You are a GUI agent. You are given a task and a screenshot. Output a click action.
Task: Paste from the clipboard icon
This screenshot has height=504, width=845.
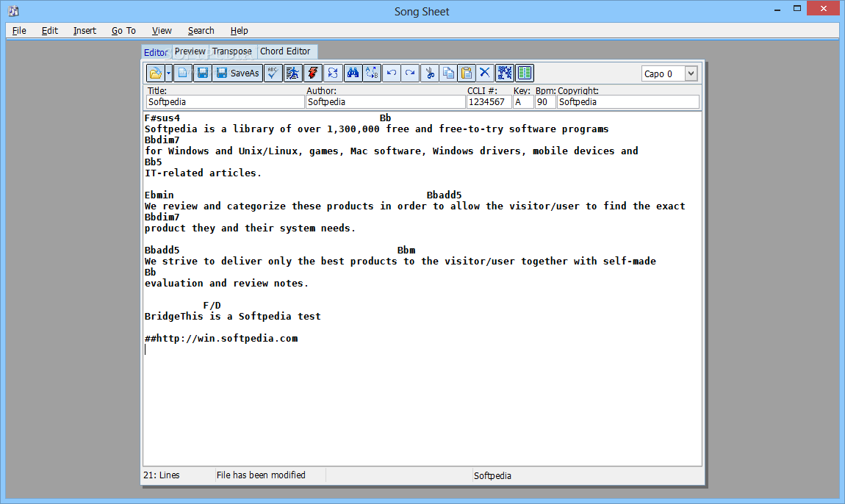[467, 73]
